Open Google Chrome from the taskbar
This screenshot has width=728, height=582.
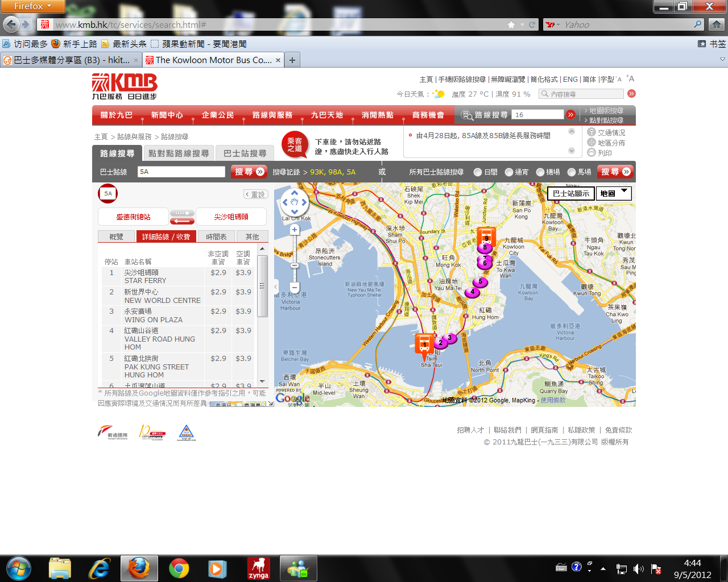coord(179,568)
